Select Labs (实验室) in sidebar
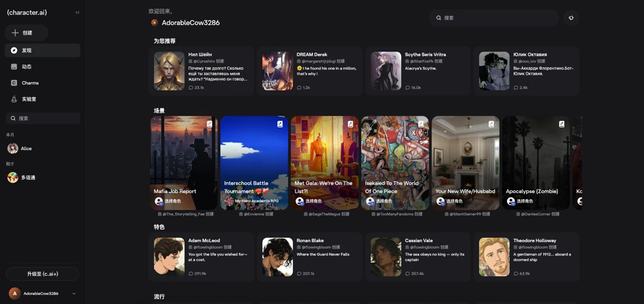Screen dimensions: 644x304 tap(43, 99)
